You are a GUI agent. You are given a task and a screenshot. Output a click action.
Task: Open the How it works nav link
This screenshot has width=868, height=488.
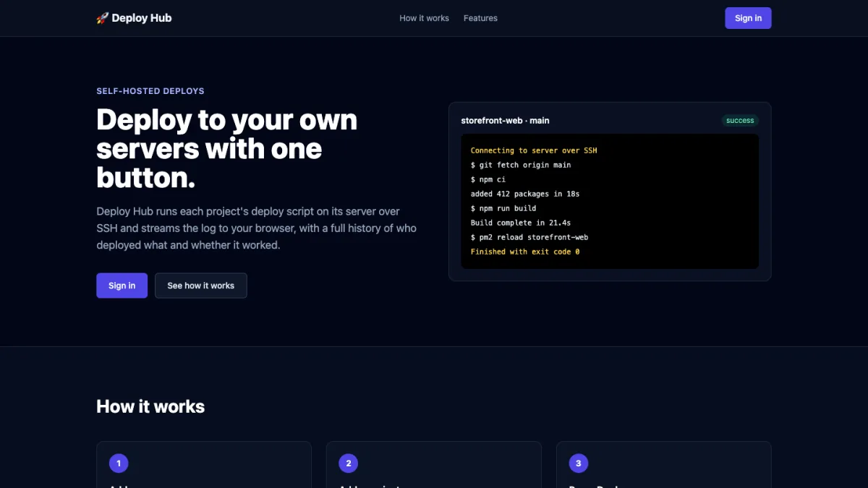pyautogui.click(x=424, y=18)
